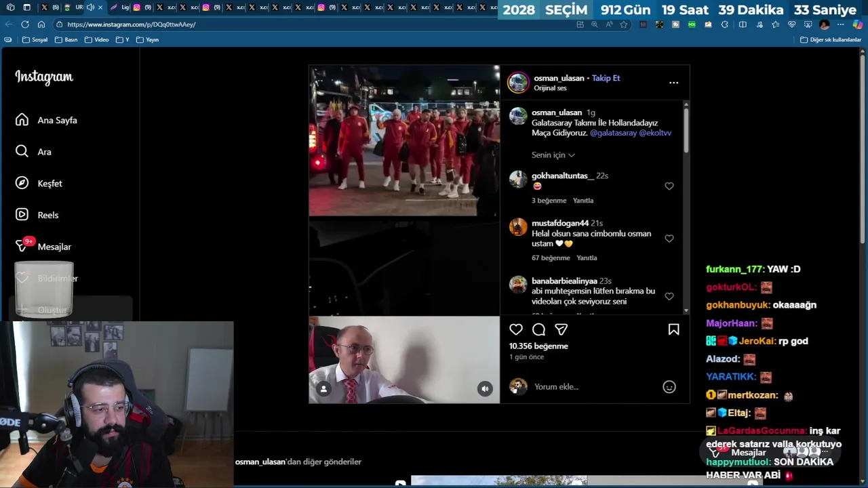Click the @ekoltvv mention link
This screenshot has width=868, height=488.
655,134
